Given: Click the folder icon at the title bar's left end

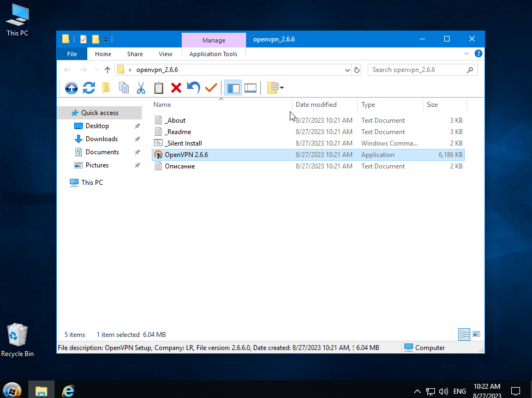Looking at the screenshot, I should click(66, 39).
